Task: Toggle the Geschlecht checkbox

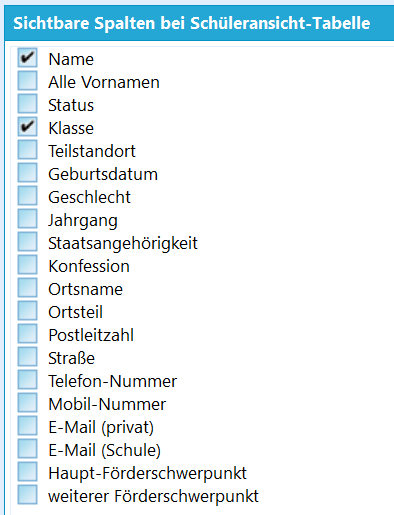Action: [27, 196]
